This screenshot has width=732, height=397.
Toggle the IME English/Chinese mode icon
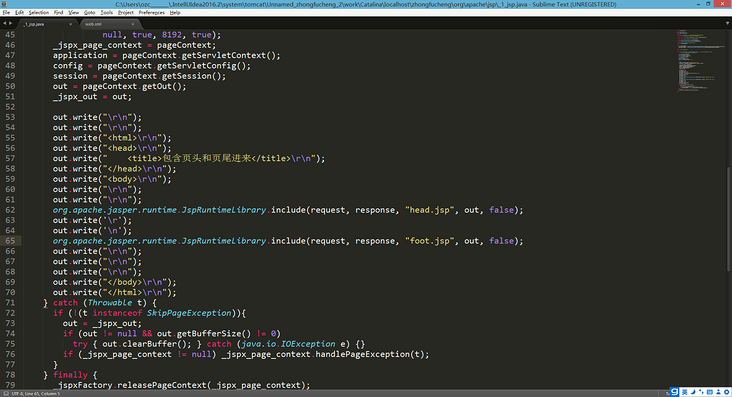[684, 392]
